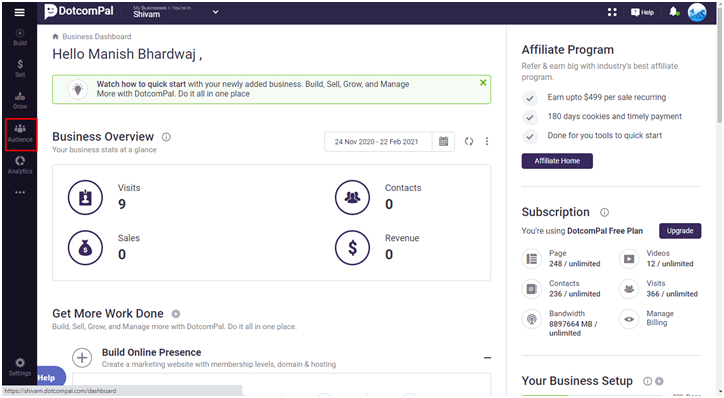Screen dimensions: 724x398
Task: Show Business Overview info tooltip
Action: tap(166, 137)
